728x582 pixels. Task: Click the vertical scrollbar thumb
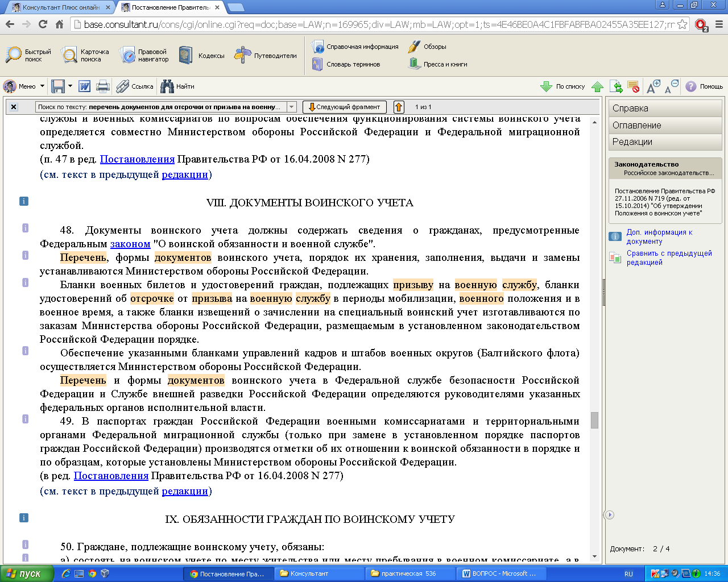594,420
